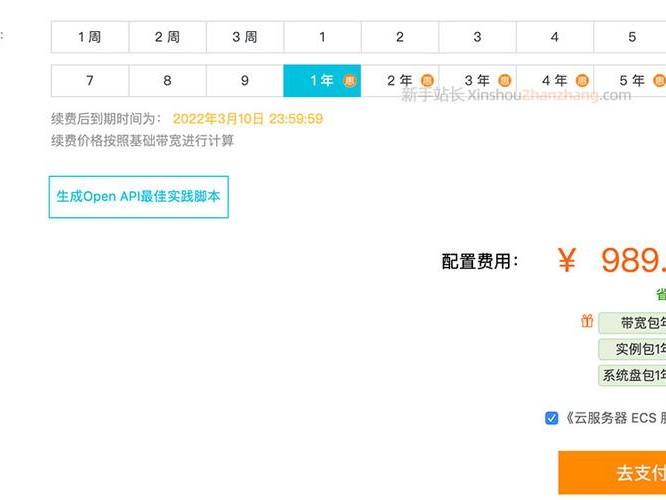The width and height of the screenshot is (666, 500).
Task: Select the 5 年 renewal duration
Action: click(x=630, y=81)
